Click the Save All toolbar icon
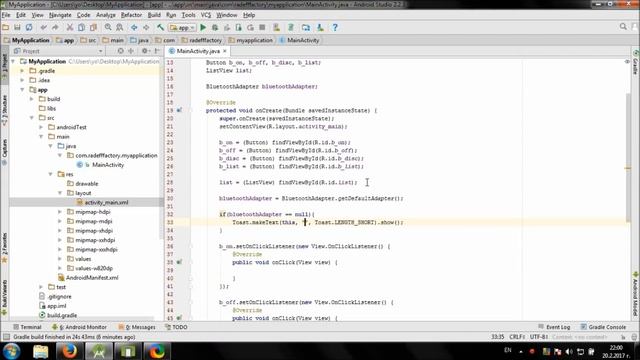The width and height of the screenshot is (640, 360). 17,27
